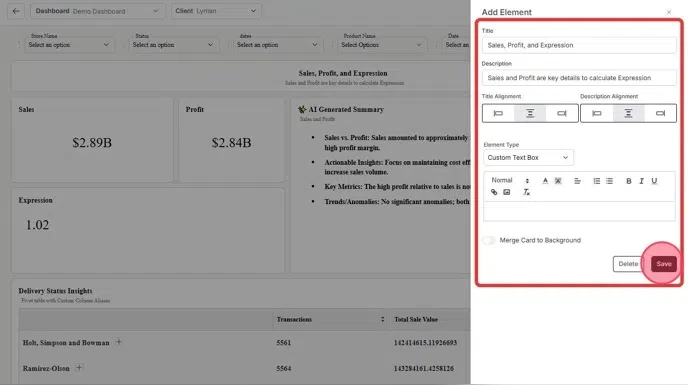Apply italic formatting in text editor

[641, 181]
